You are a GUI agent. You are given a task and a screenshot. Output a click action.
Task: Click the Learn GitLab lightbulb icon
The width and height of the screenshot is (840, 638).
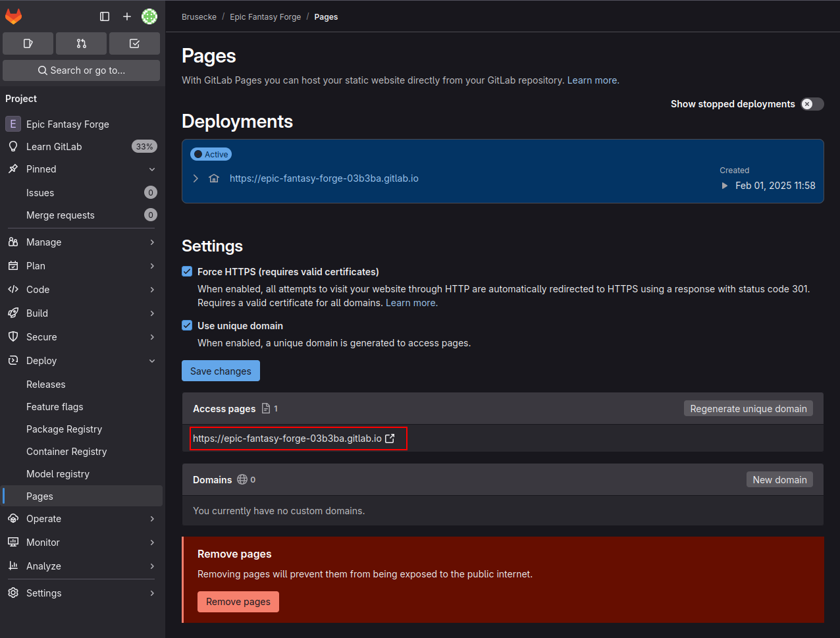(x=13, y=146)
